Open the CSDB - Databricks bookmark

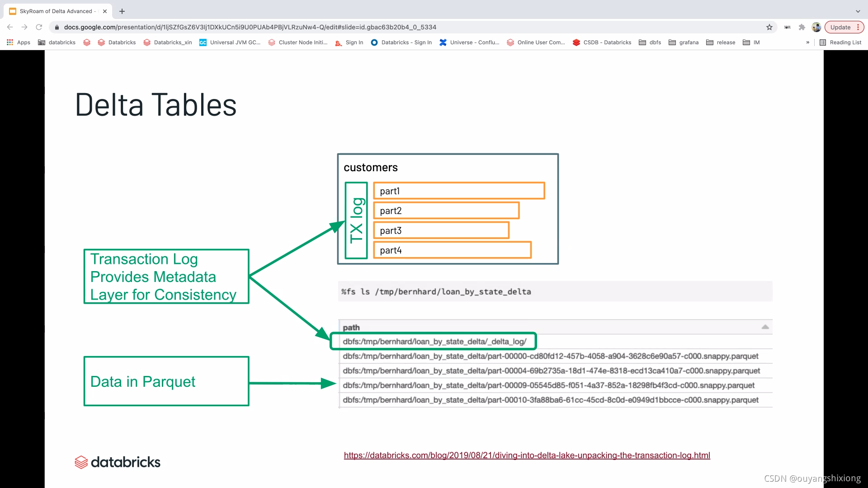pyautogui.click(x=602, y=42)
